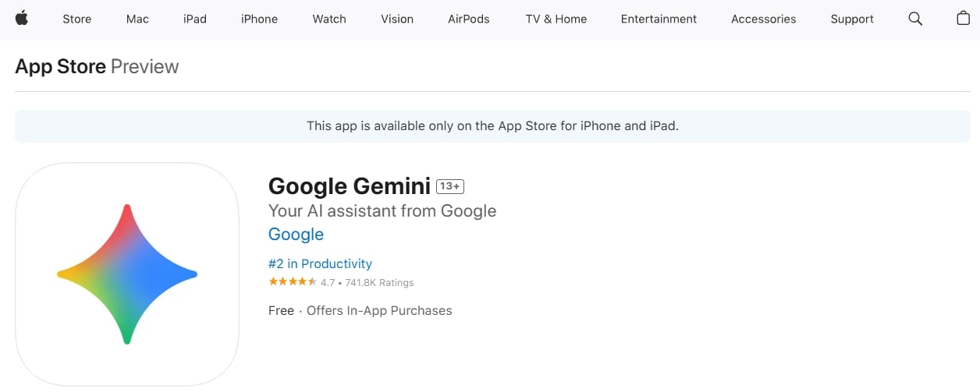Click the Google Gemini app icon
The image size is (980, 392).
pos(127,274)
